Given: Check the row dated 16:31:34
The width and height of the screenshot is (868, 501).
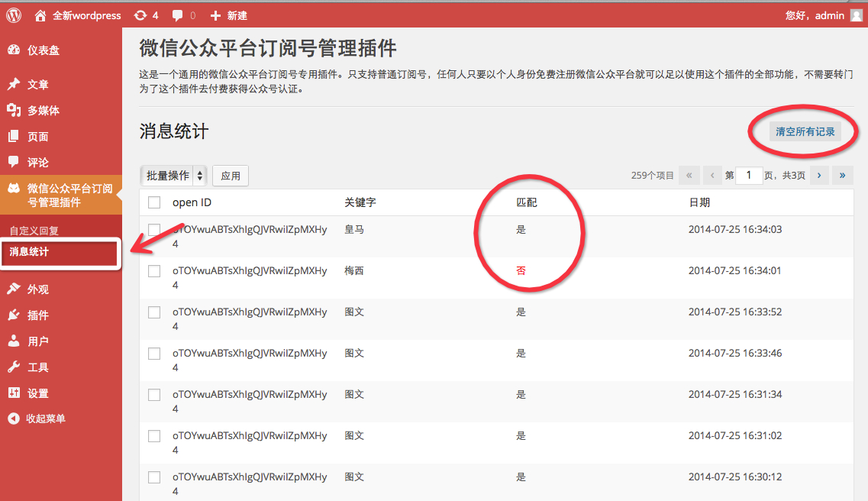Looking at the screenshot, I should click(x=154, y=395).
